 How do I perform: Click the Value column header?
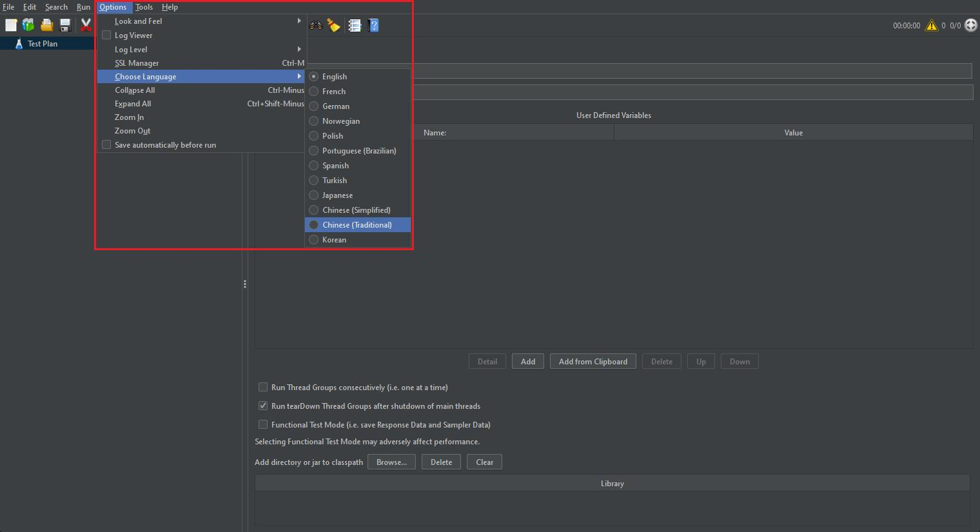tap(793, 132)
